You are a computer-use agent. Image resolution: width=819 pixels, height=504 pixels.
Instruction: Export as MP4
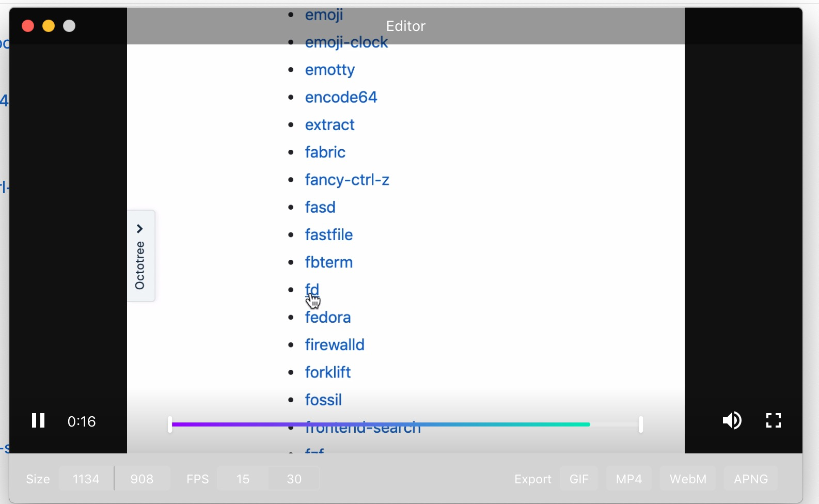click(x=629, y=479)
